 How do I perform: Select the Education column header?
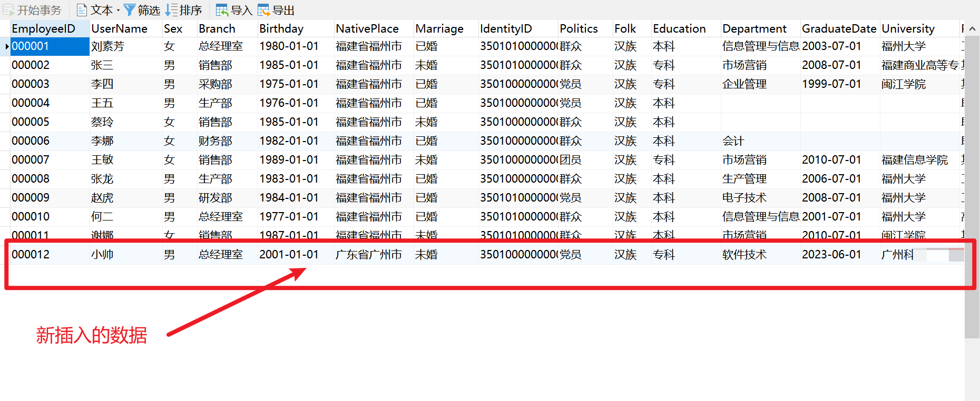(686, 28)
